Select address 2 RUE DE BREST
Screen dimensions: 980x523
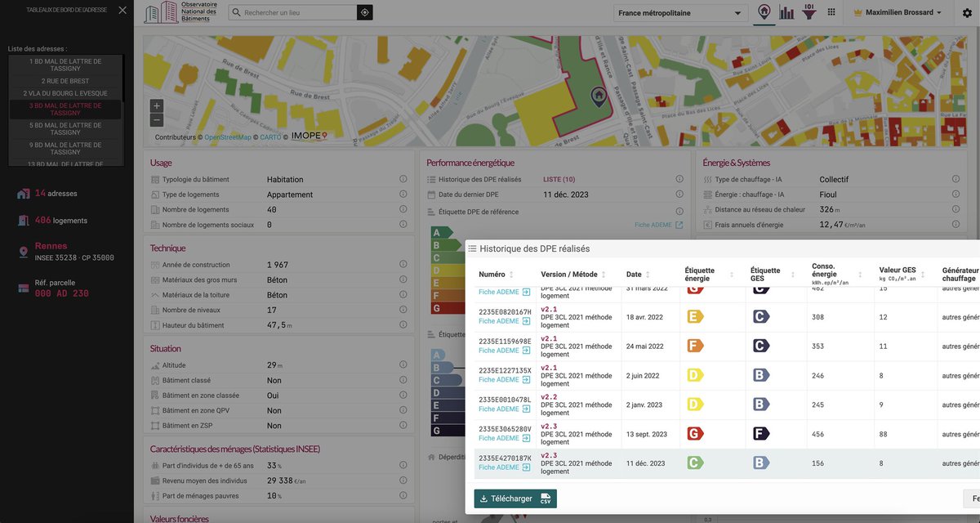[65, 81]
